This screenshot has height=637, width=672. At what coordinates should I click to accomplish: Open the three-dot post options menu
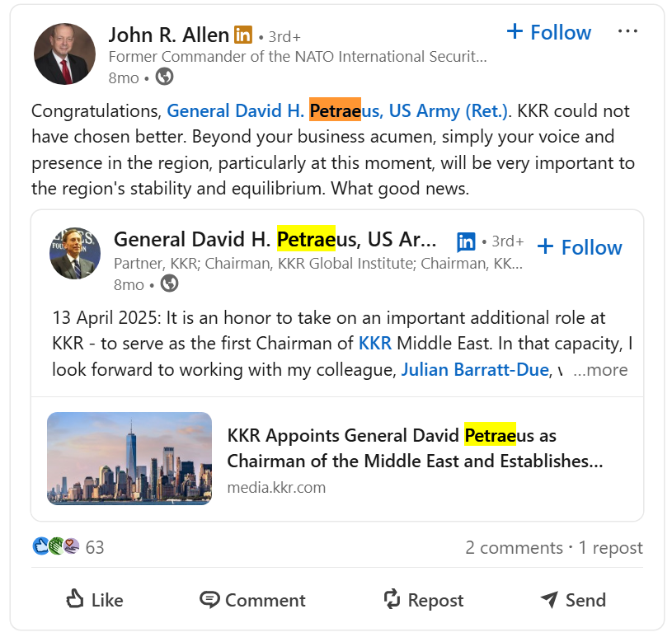(x=627, y=32)
